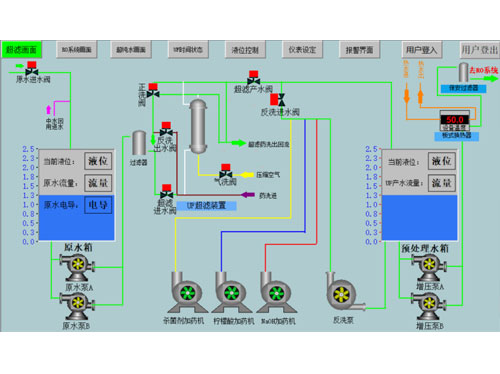
Task: Click the 50.0 temperature setpoint display
Action: click(x=455, y=120)
